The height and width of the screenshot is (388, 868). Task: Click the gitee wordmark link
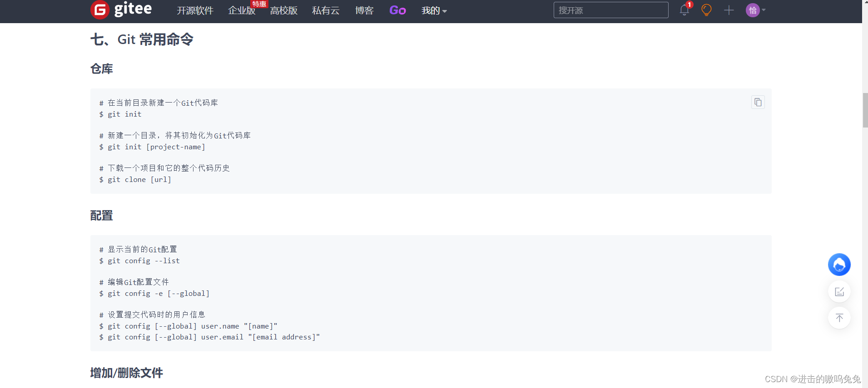click(x=133, y=9)
